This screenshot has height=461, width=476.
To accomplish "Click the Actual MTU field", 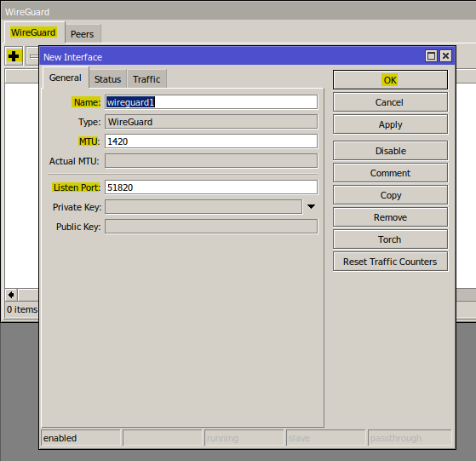I will point(211,161).
